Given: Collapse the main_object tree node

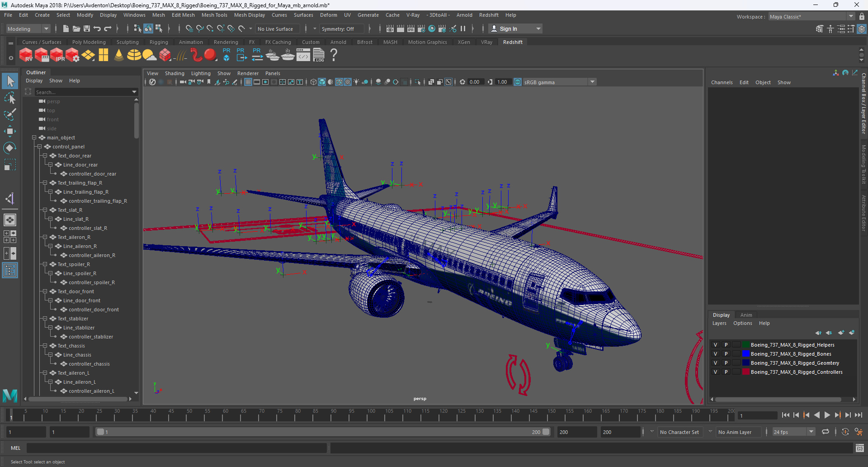Looking at the screenshot, I should [x=34, y=138].
